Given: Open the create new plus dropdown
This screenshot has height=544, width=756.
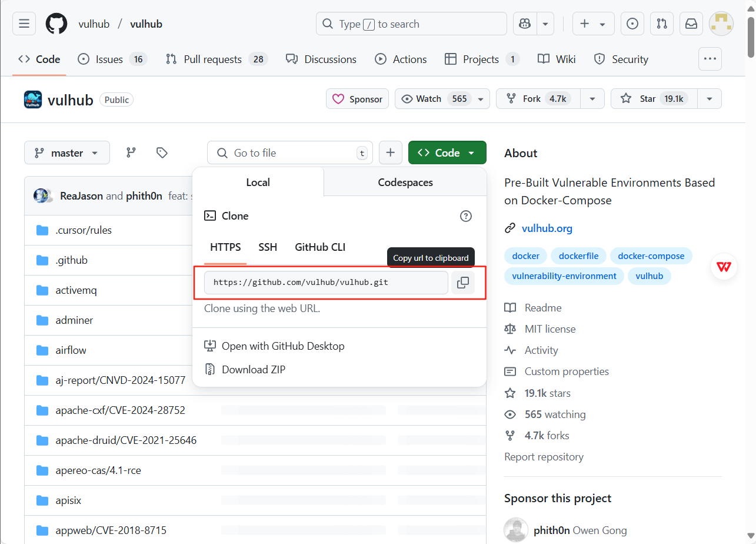Looking at the screenshot, I should click(593, 24).
